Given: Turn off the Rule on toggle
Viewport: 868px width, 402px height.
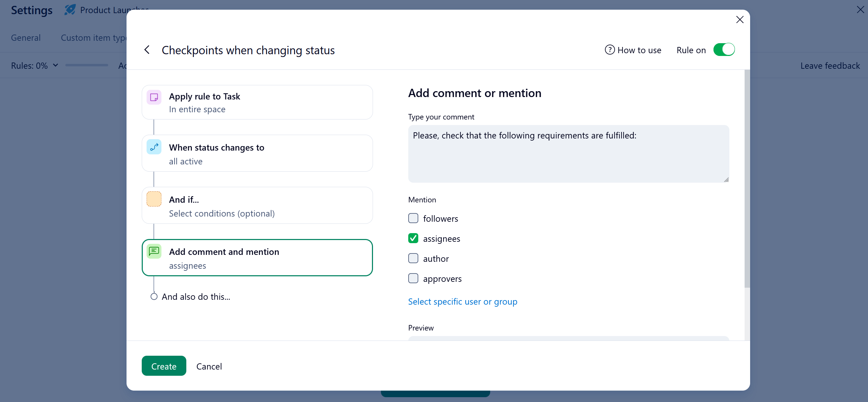Looking at the screenshot, I should 724,50.
